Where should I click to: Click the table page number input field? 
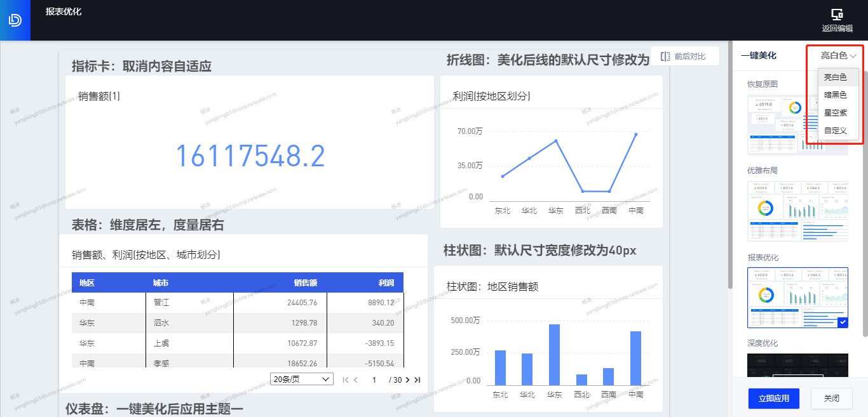click(375, 380)
